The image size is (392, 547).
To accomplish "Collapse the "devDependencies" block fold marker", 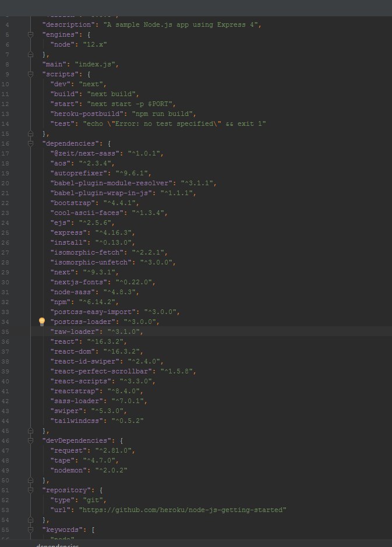I will click(30, 440).
